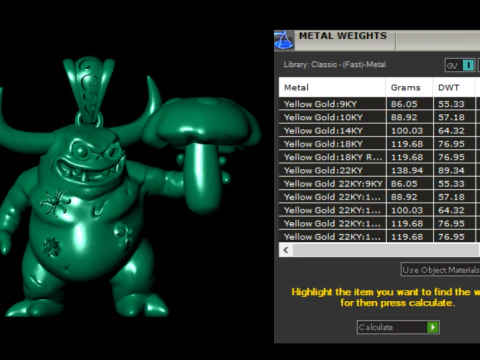This screenshot has width=480, height=360.
Task: Sort by the Grams column header
Action: coord(409,87)
